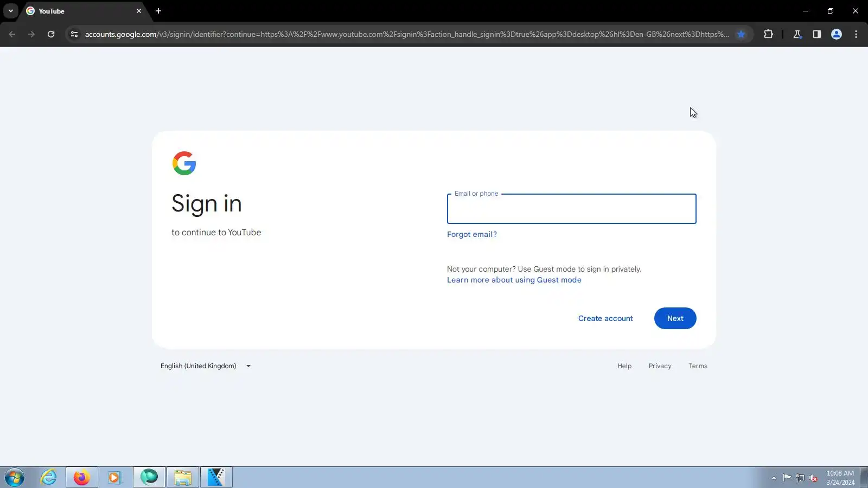Open the Action Center flag icon

coord(787,478)
